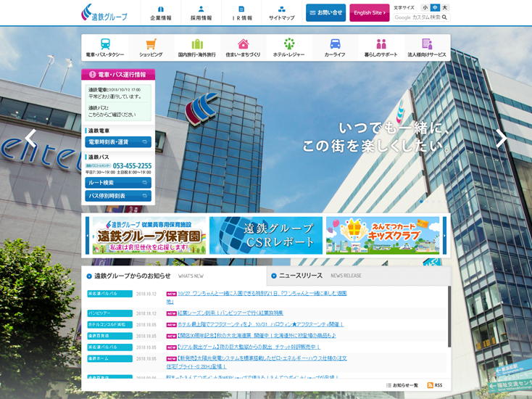Open IR情報 document icon

[241, 9]
